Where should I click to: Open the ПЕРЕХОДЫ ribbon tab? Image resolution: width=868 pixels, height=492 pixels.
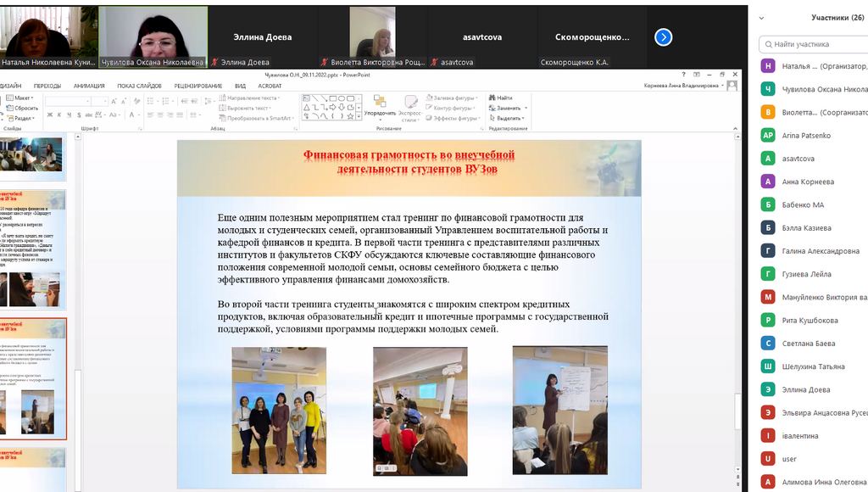click(x=47, y=86)
